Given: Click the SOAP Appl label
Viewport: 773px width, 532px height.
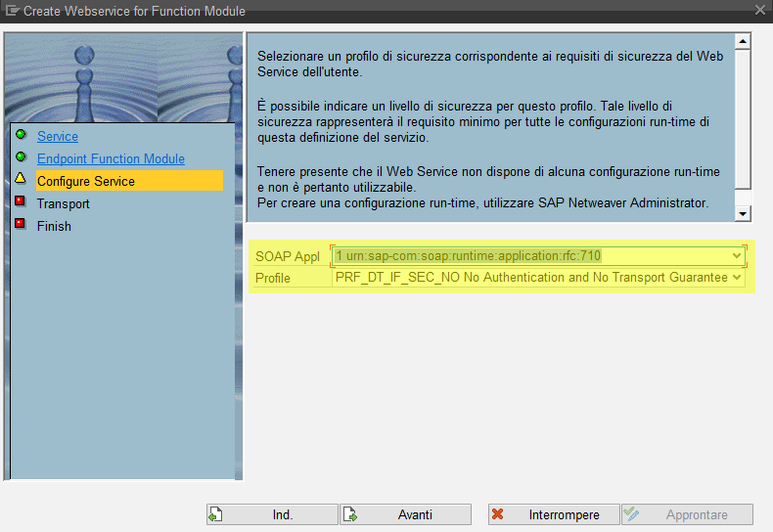Looking at the screenshot, I should [x=288, y=256].
